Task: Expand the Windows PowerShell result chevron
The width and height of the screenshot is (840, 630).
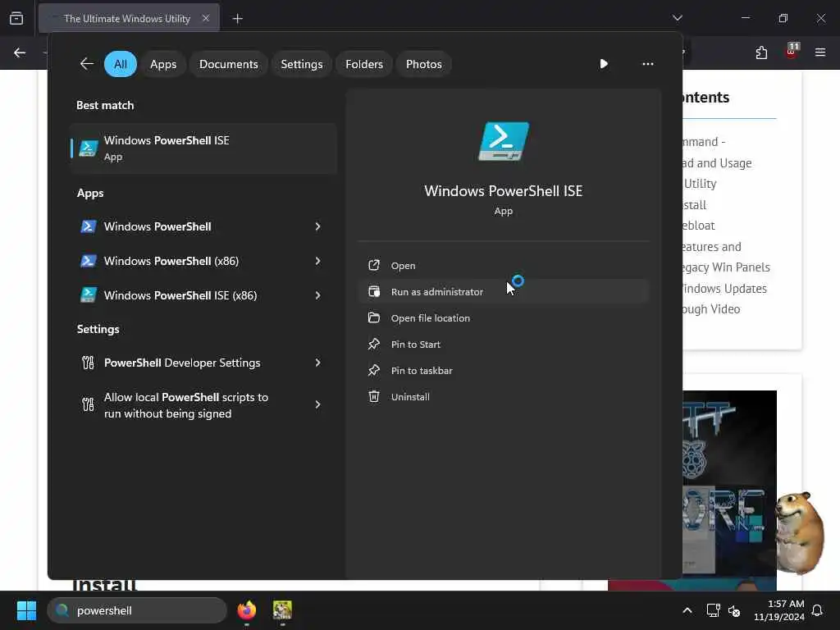Action: (317, 226)
